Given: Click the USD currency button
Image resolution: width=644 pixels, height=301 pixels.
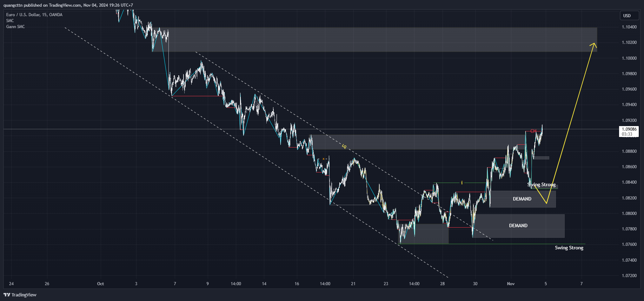Looking at the screenshot, I should point(629,16).
